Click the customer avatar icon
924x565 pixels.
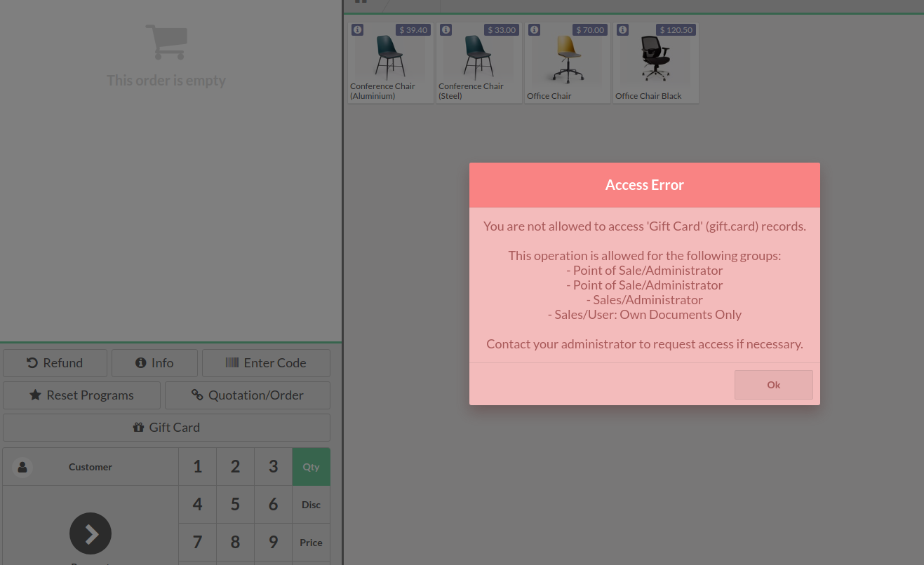click(x=22, y=467)
